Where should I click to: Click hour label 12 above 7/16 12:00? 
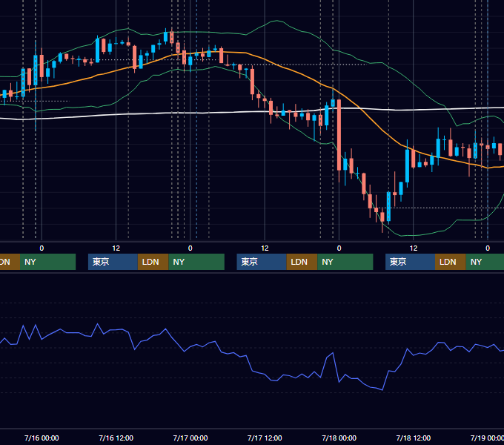pyautogui.click(x=116, y=248)
